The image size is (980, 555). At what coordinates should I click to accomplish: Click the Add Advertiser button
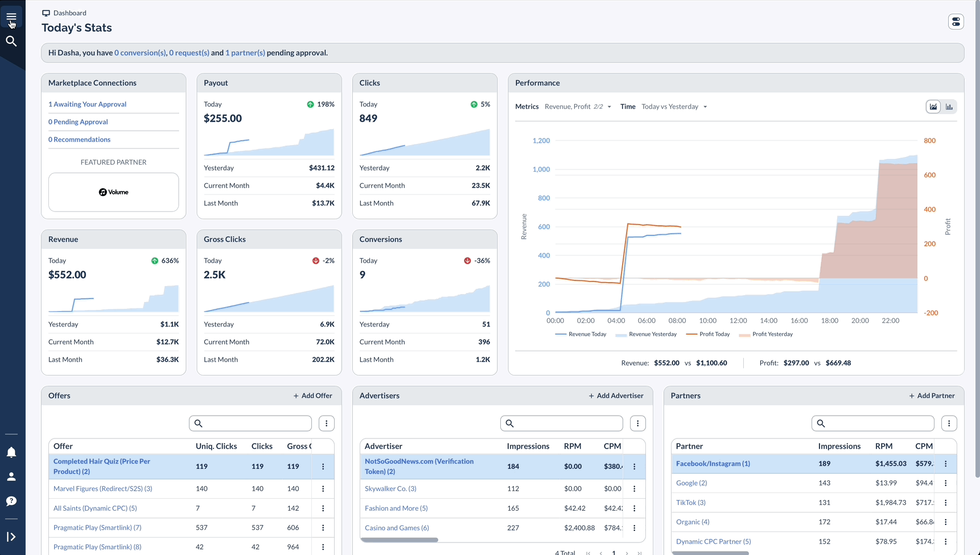pos(616,395)
